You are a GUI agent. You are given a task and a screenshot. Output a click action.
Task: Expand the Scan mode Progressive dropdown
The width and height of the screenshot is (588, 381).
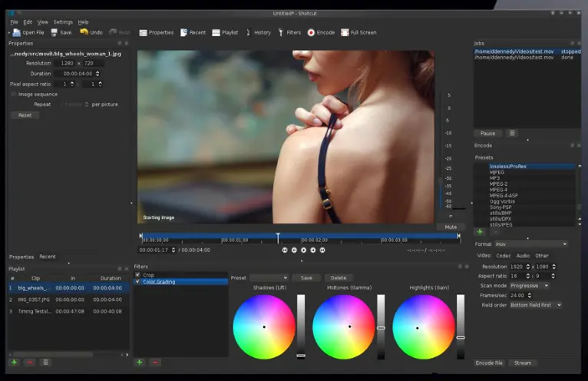(530, 285)
